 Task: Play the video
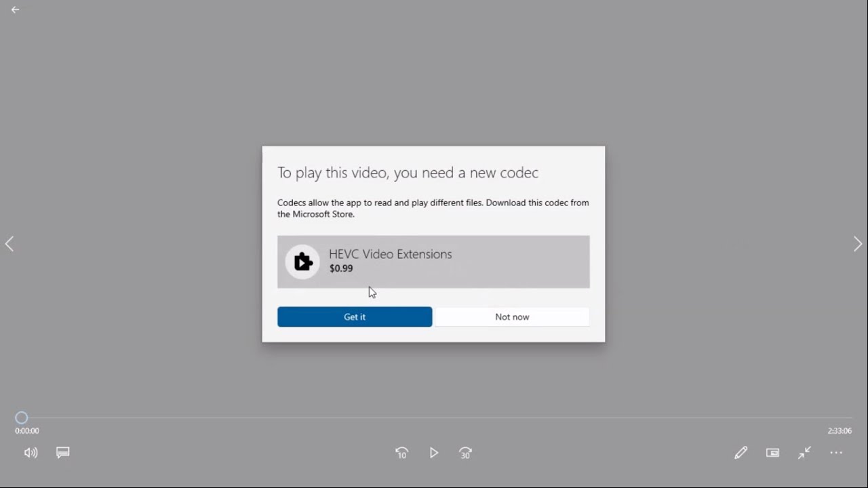[434, 453]
